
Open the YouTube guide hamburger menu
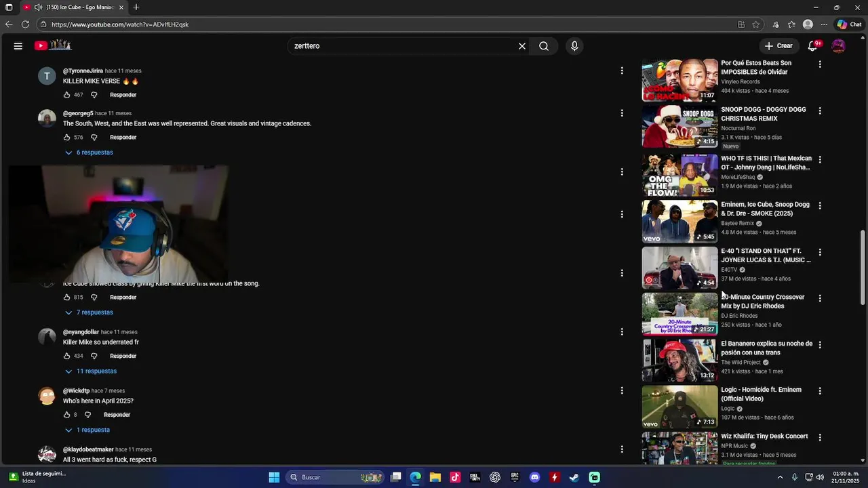point(18,46)
